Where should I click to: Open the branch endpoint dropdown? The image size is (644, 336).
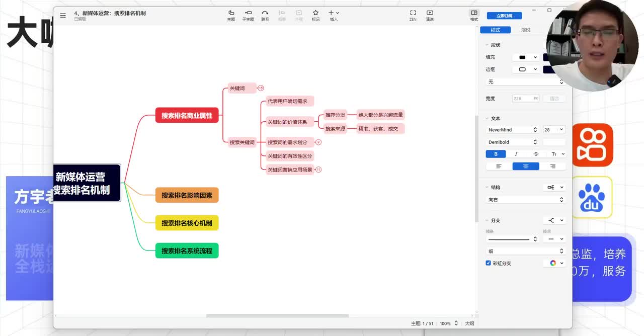click(x=554, y=239)
